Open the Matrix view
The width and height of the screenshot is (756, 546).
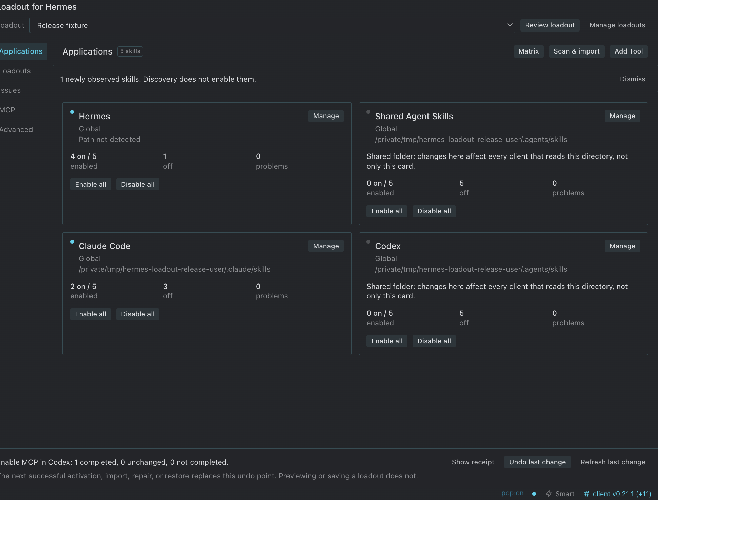529,51
